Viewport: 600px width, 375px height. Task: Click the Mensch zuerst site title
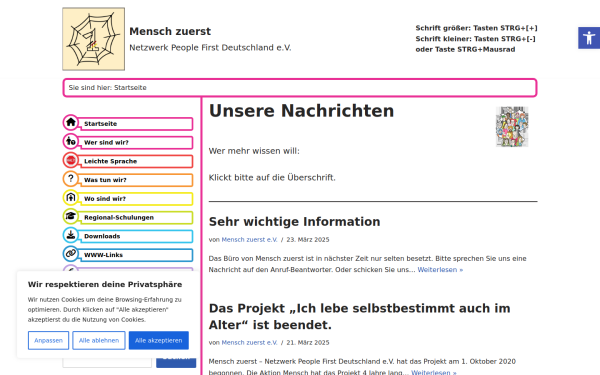coord(170,31)
